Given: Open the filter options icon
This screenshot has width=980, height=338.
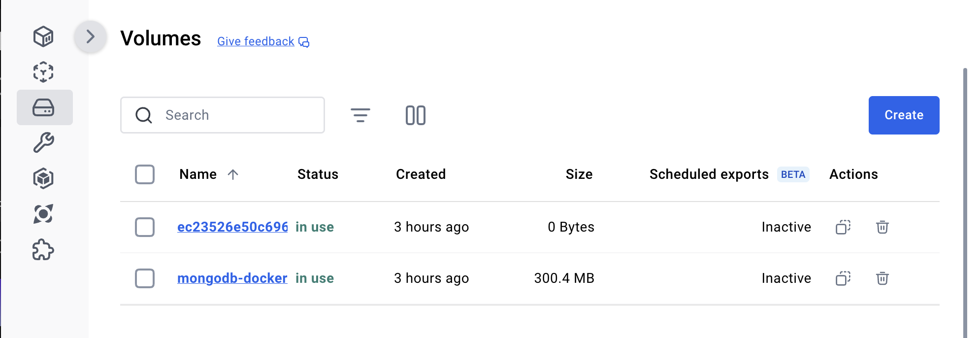Looking at the screenshot, I should (360, 115).
